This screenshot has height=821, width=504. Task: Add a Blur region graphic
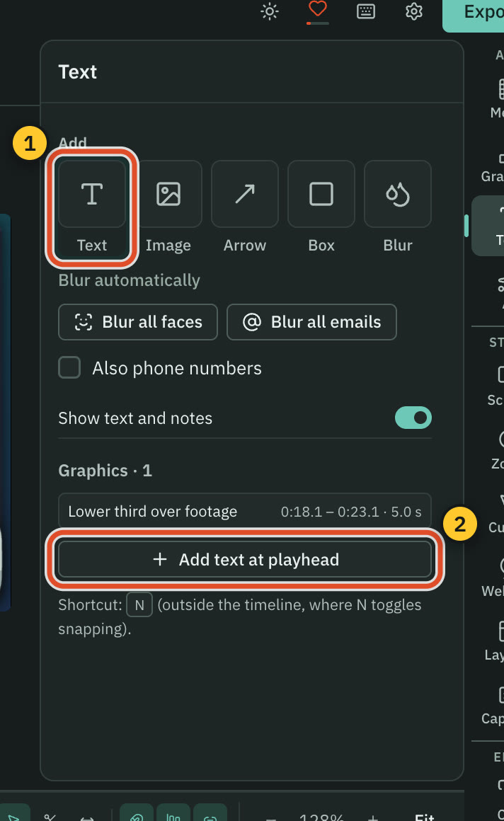(x=398, y=194)
